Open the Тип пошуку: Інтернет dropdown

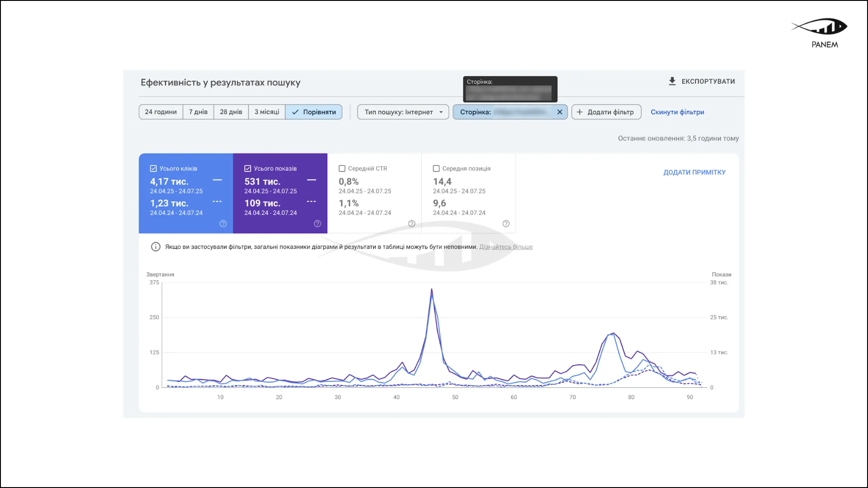point(403,112)
